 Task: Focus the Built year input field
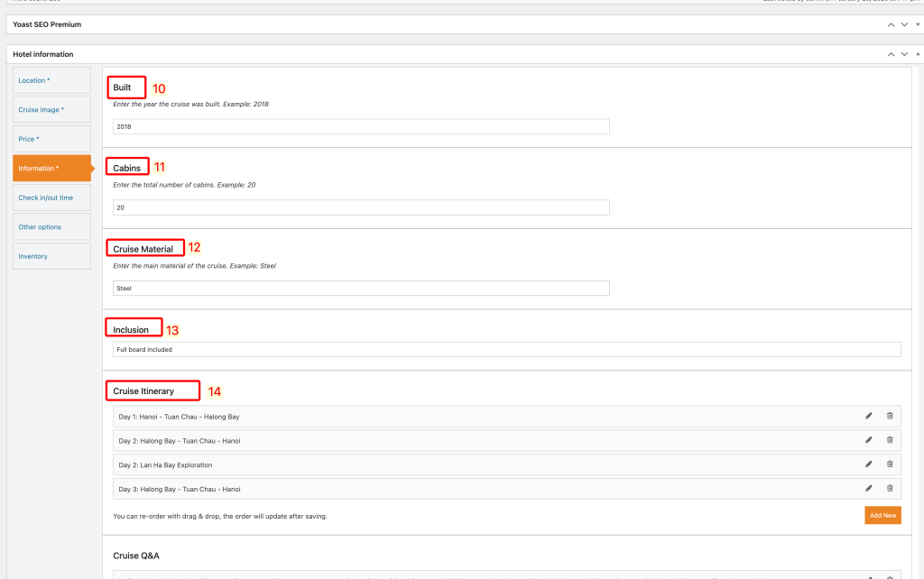pyautogui.click(x=361, y=126)
